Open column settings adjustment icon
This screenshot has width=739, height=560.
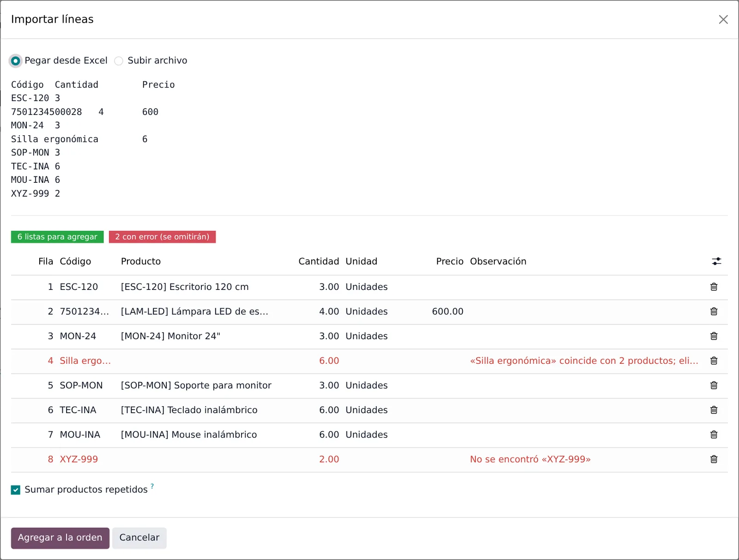point(716,261)
